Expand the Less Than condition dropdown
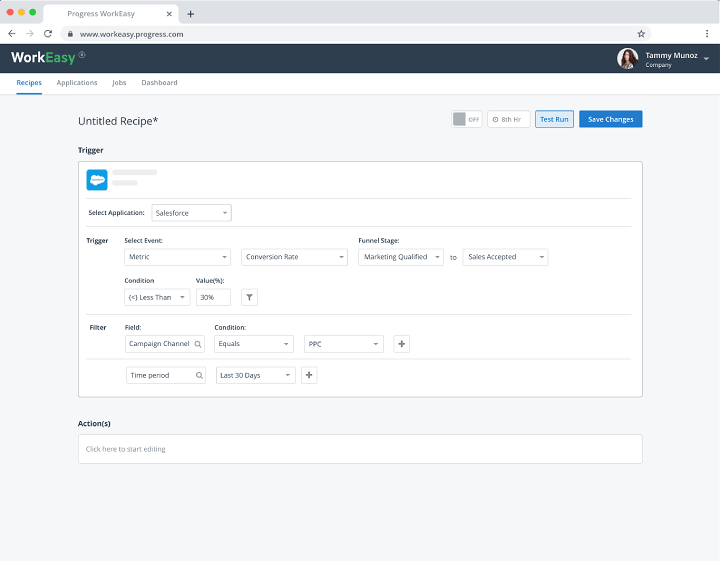 156,297
